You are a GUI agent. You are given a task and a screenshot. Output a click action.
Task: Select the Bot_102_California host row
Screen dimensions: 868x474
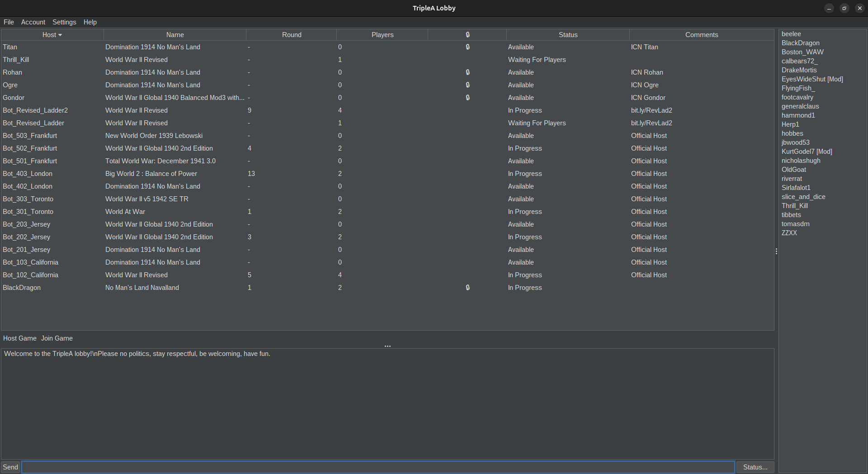387,275
